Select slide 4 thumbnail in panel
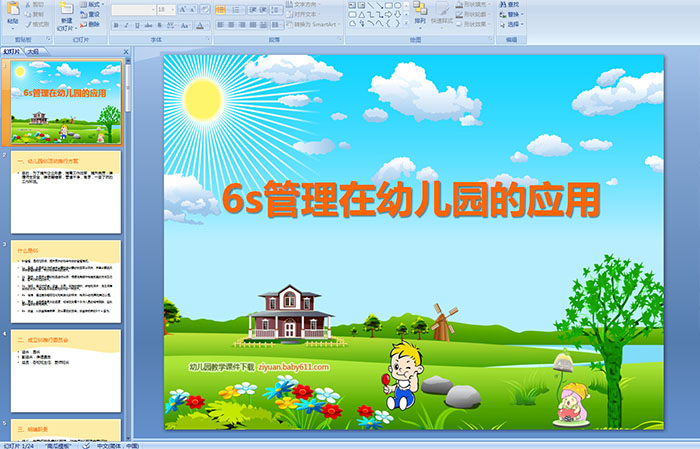 tap(66, 371)
